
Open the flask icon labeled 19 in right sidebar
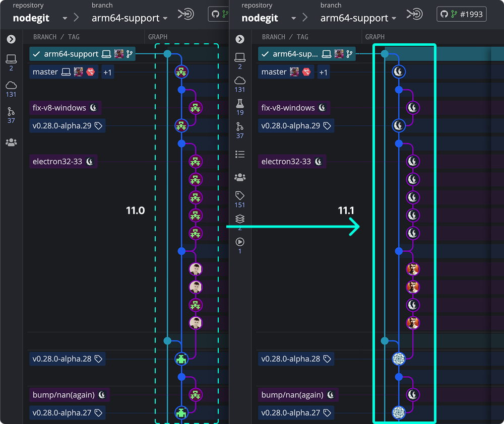click(x=240, y=103)
